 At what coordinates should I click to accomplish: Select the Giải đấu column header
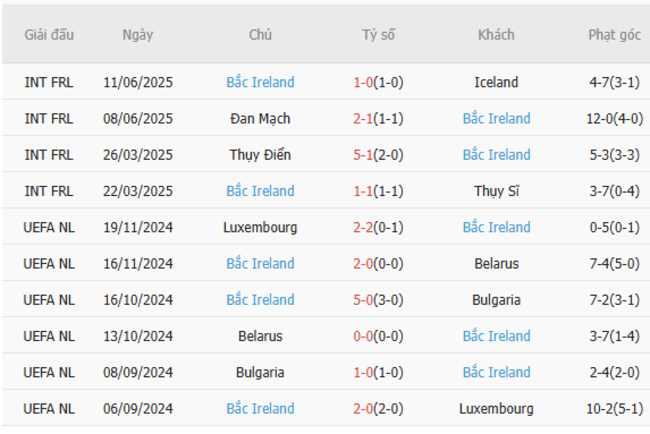click(49, 34)
